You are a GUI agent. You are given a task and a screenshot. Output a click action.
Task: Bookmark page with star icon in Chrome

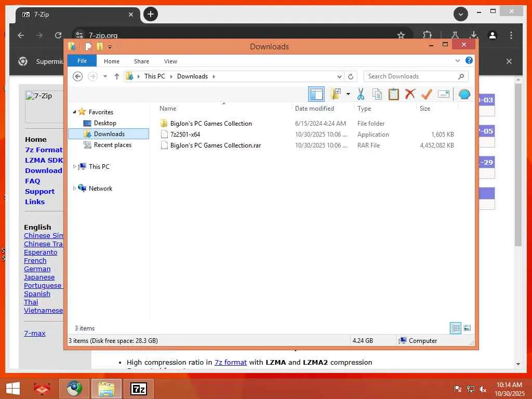401,35
